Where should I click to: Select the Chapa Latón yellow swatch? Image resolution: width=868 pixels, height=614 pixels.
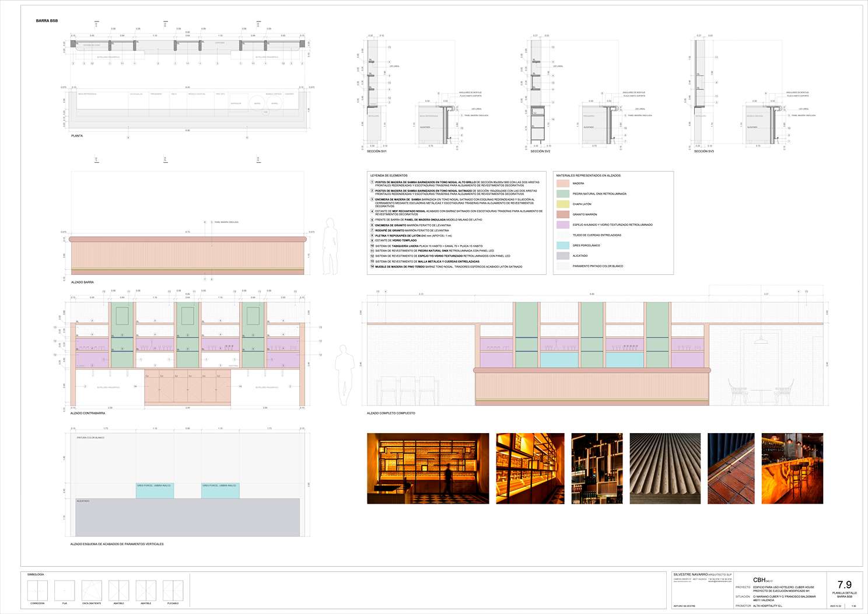562,204
